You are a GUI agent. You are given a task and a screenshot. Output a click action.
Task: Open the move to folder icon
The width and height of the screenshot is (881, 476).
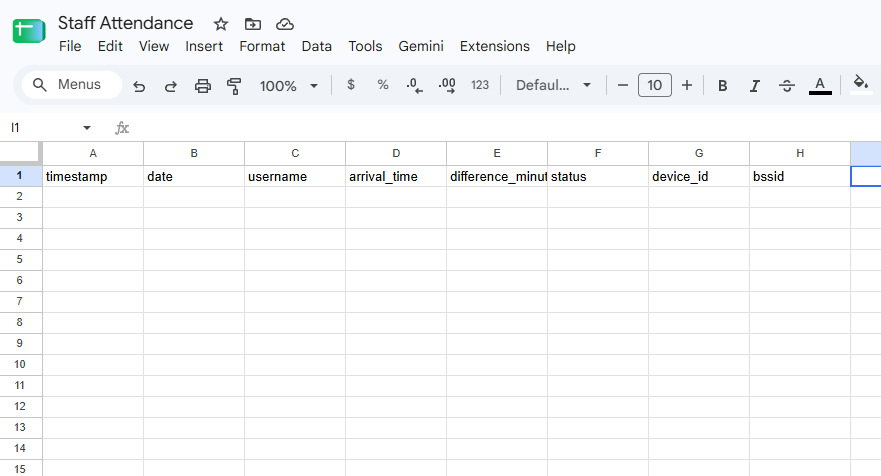pos(253,24)
